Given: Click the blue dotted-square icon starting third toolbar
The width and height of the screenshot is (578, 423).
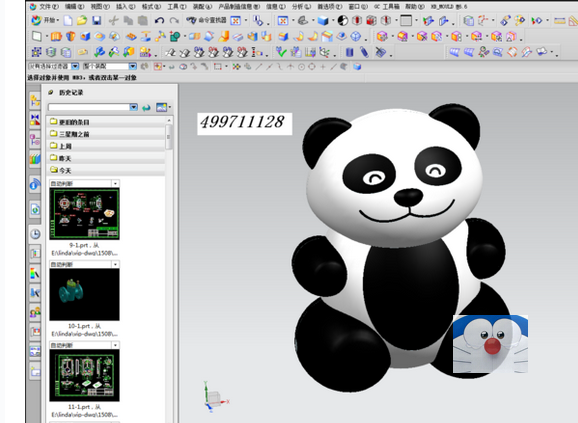Looking at the screenshot, I should (x=36, y=52).
